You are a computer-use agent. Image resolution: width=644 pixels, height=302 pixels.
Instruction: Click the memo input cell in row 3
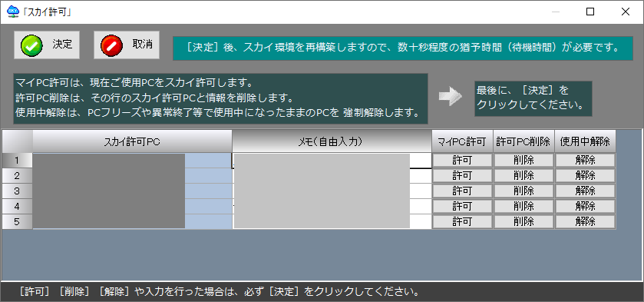coord(332,191)
